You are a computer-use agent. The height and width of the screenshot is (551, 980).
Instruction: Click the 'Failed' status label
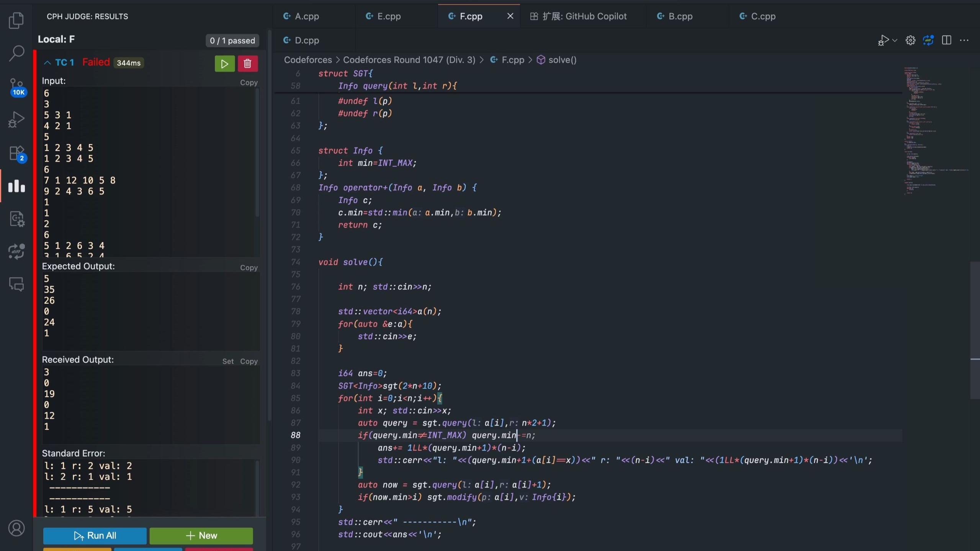click(x=96, y=62)
